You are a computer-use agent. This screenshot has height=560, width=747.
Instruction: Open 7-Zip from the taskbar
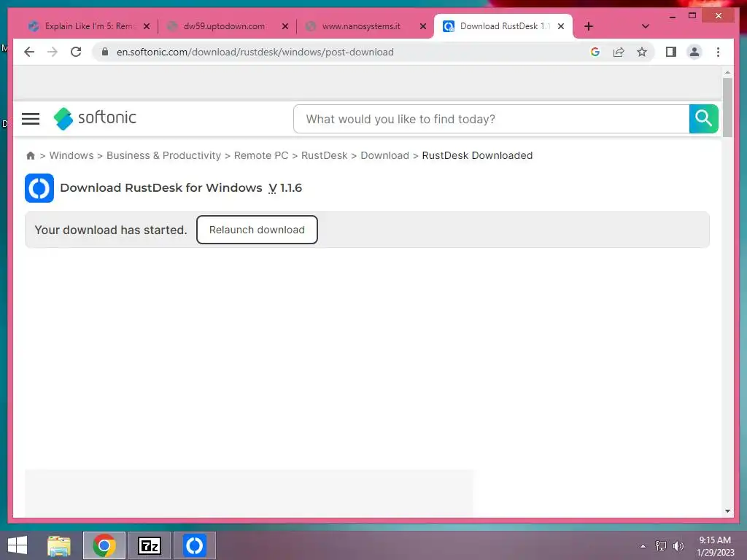[x=149, y=545]
